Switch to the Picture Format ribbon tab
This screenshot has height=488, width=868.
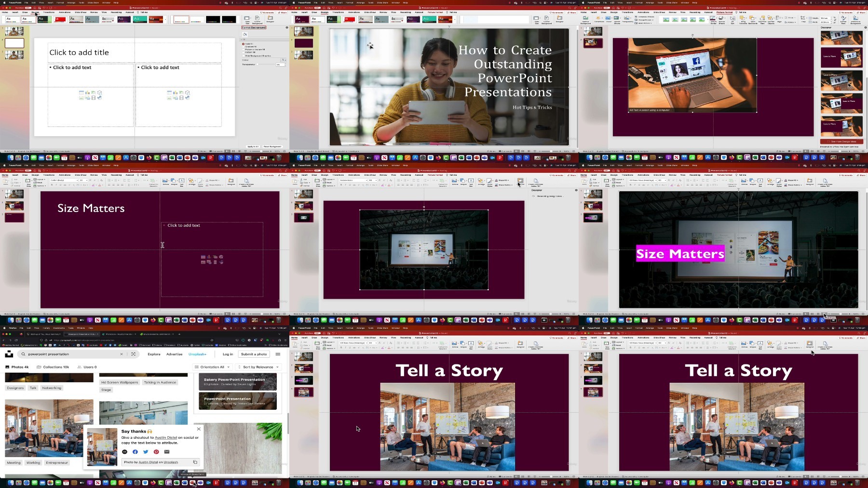[x=725, y=13]
